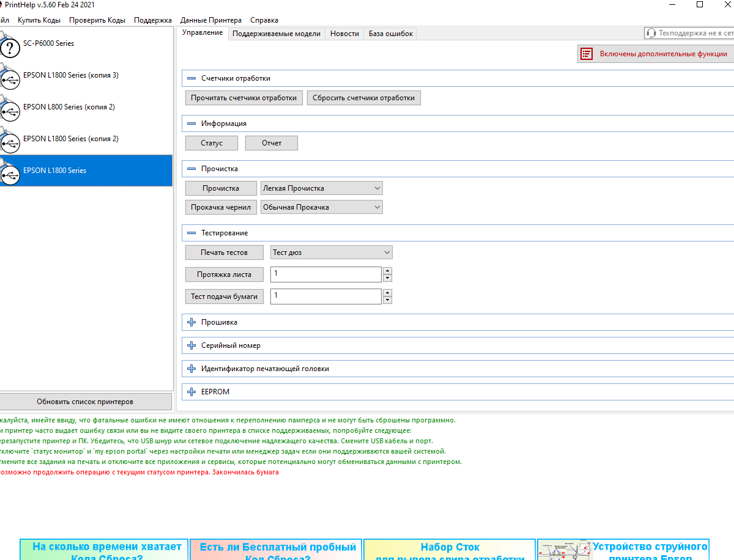Expand Идентификатор печатающей головки section
Viewport: 734px width, 560px height.
(x=191, y=369)
